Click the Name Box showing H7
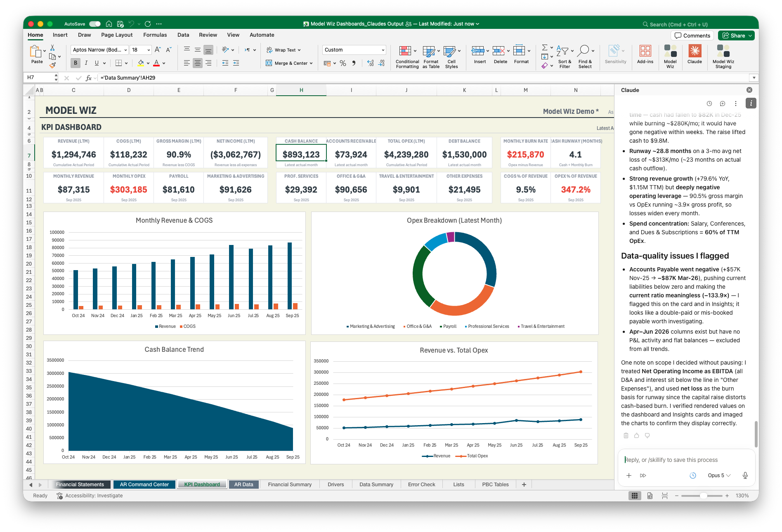The width and height of the screenshot is (782, 532). (x=41, y=78)
